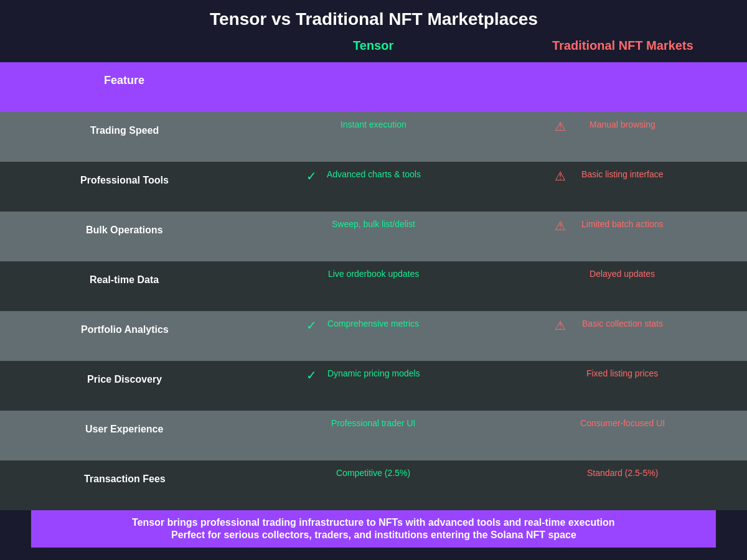Click the checkmark icon beside Dynamic pricing models
The height and width of the screenshot is (560, 747).
coord(311,375)
